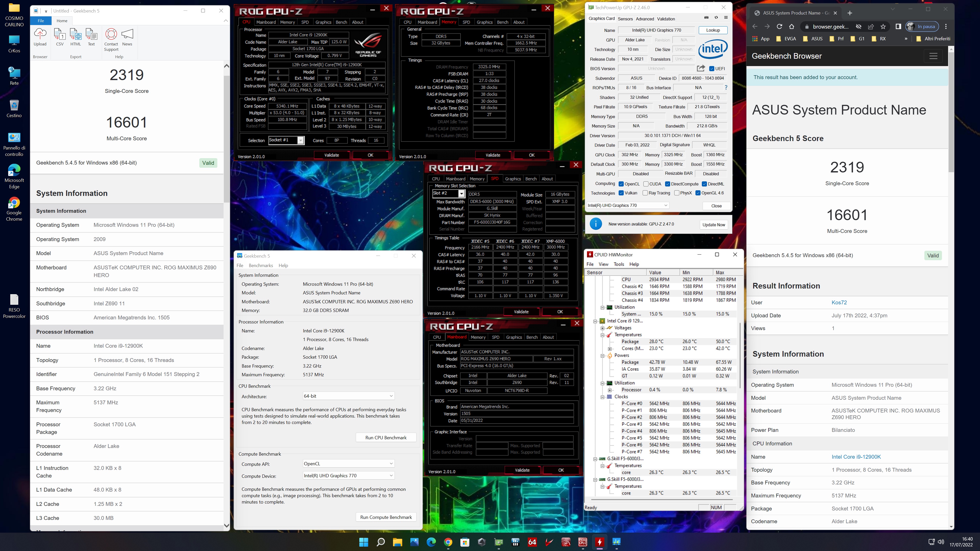
Task: Toggle the UEFI checkbox in GPU-Z
Action: (x=712, y=69)
